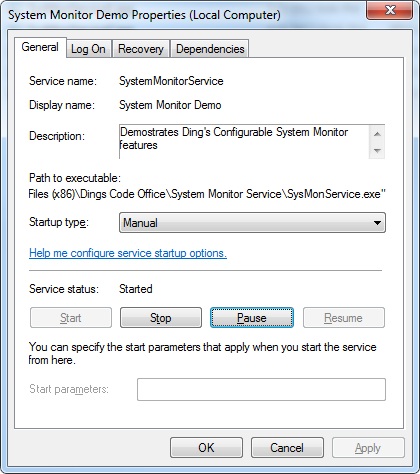Click in the Start parameters field
Screen dimensions: 420x474
[x=261, y=389]
